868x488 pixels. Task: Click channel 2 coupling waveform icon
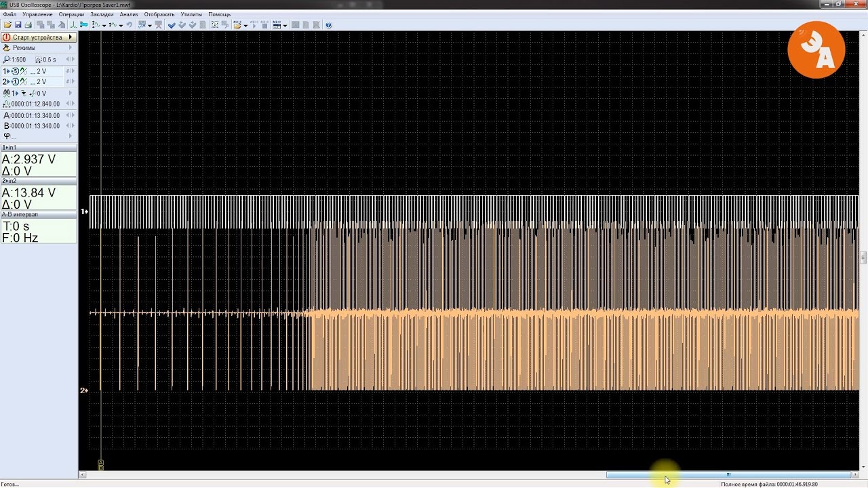point(24,81)
